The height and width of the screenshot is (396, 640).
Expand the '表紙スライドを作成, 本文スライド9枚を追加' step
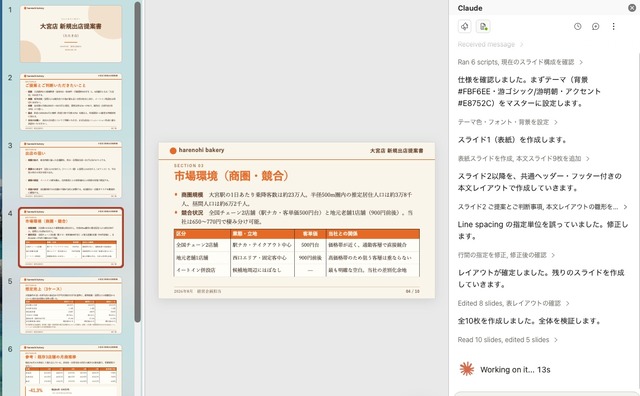point(524,158)
